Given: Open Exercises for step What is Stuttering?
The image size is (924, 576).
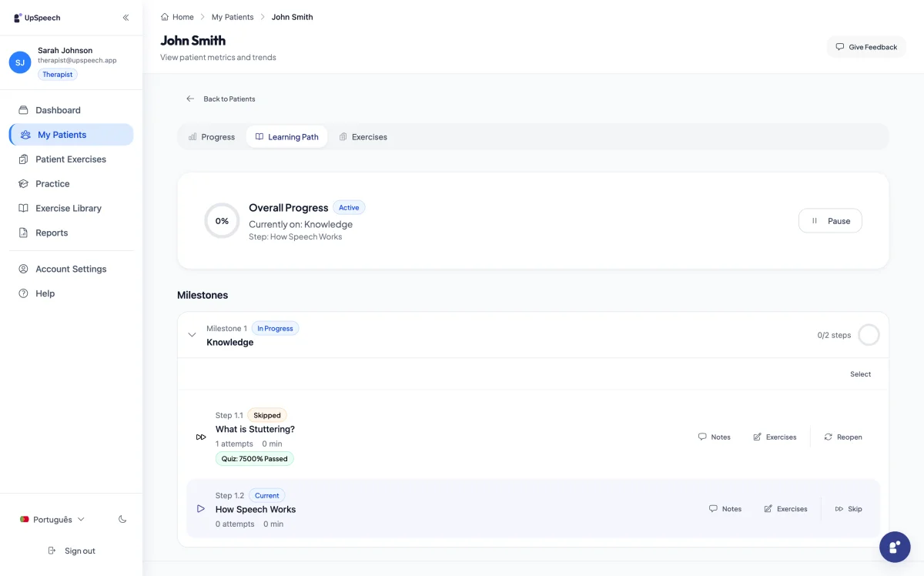Looking at the screenshot, I should click(774, 437).
